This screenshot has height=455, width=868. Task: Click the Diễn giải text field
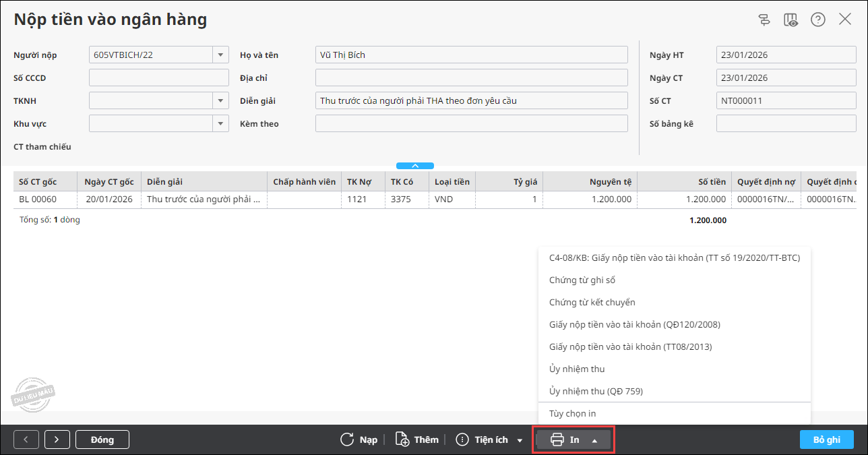(472, 101)
